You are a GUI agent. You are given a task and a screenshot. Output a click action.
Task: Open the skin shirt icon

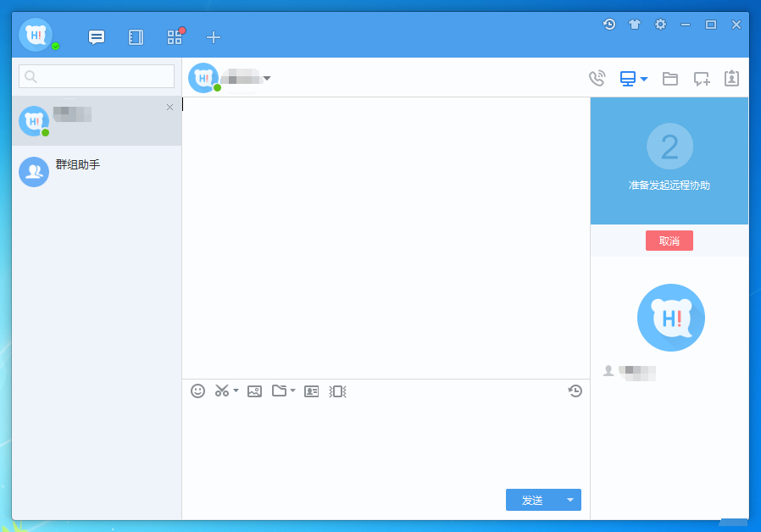(635, 25)
